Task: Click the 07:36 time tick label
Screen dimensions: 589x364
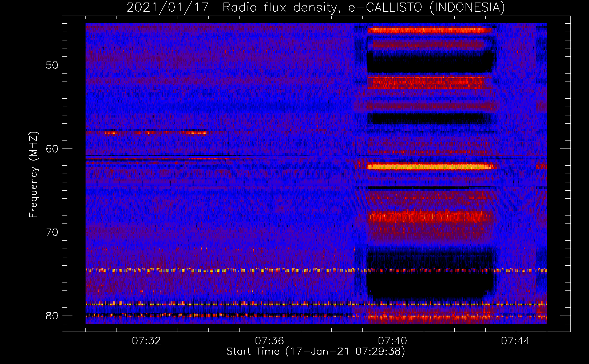Action: pyautogui.click(x=269, y=341)
